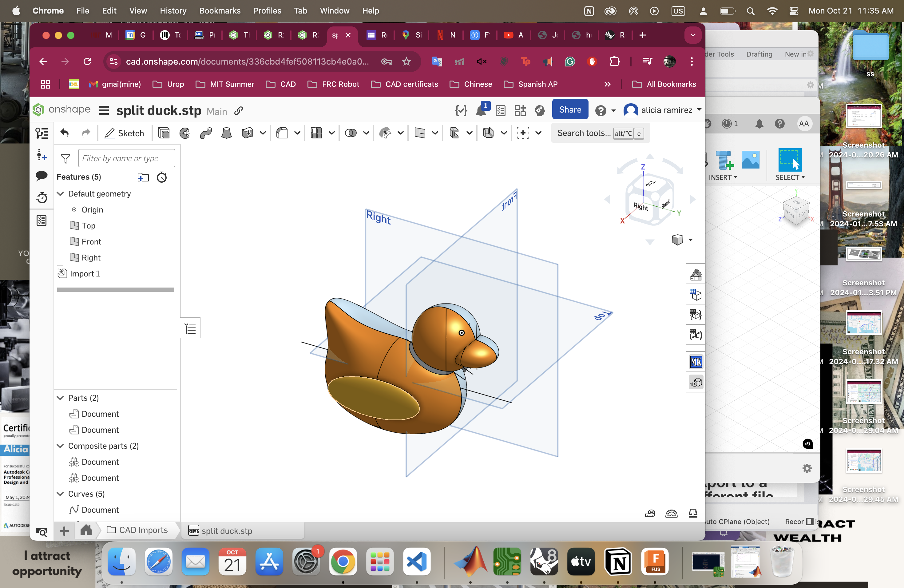Collapse the Curves (5) section

click(x=60, y=493)
